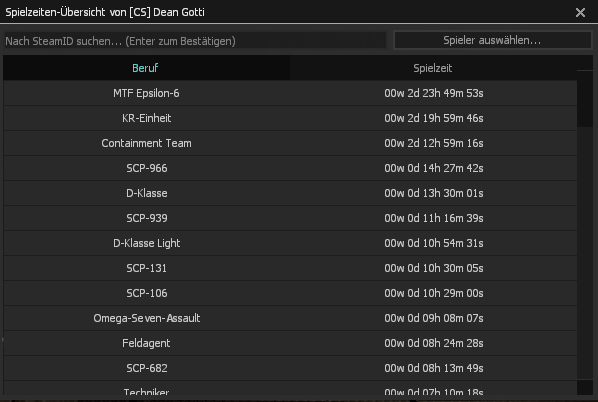Select the KR-Einheit row
The width and height of the screenshot is (598, 402).
click(290, 118)
